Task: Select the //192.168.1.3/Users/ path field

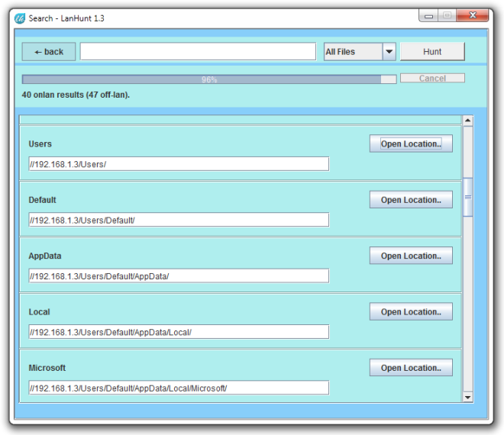Action: [179, 164]
